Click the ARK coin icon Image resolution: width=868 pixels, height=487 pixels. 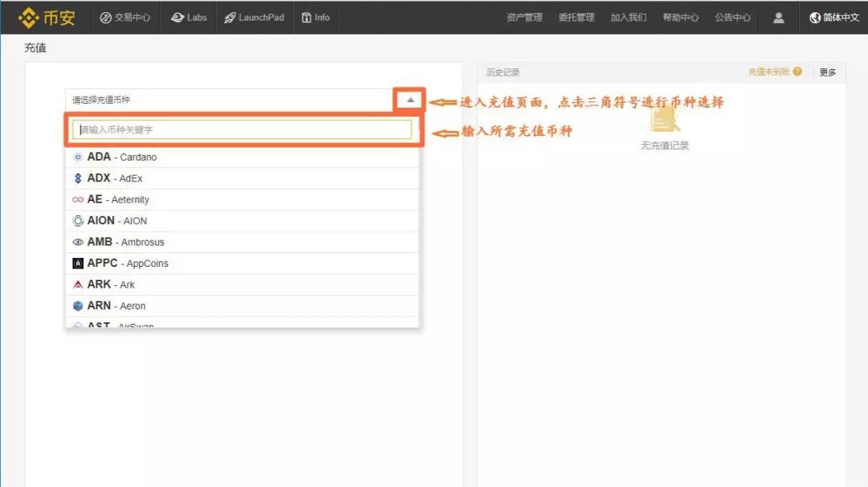[x=78, y=284]
